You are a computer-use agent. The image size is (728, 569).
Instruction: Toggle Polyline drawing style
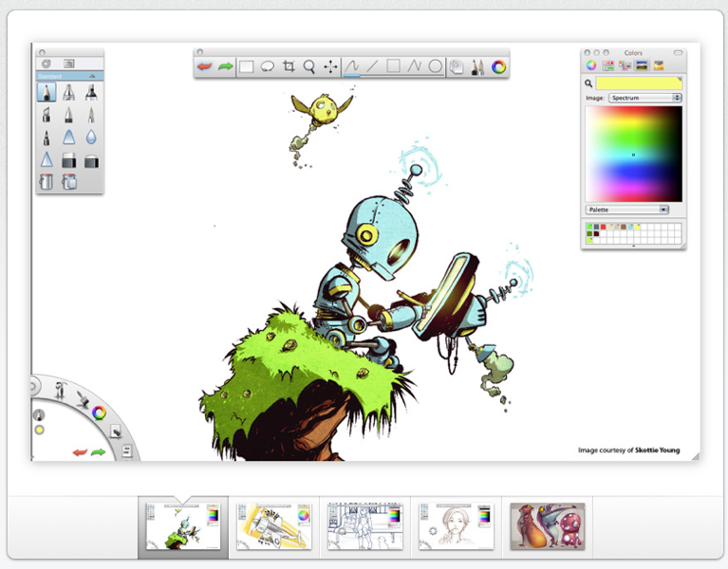414,66
